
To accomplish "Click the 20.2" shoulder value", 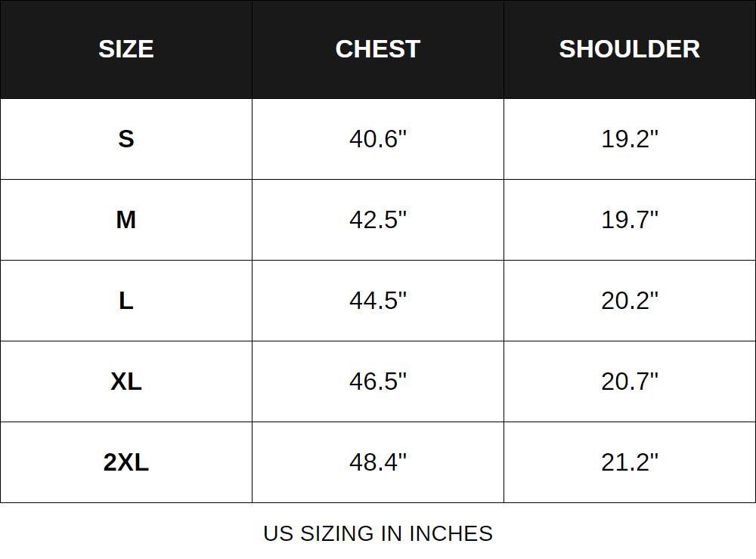I will 629,301.
